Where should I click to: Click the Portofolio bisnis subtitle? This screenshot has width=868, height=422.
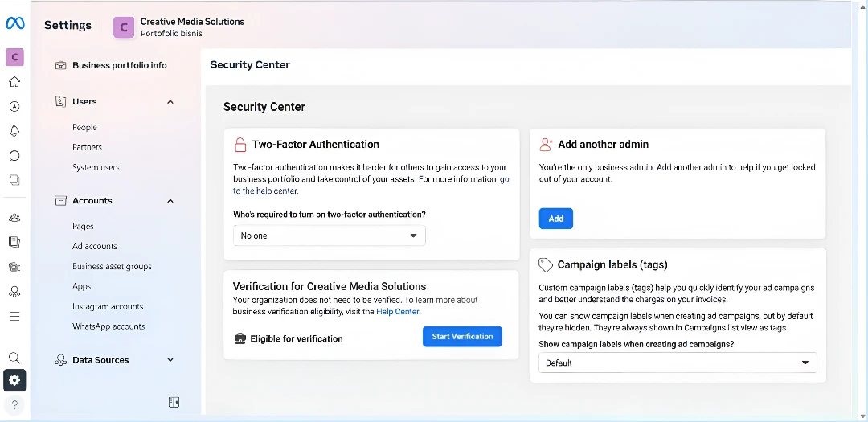pos(171,34)
